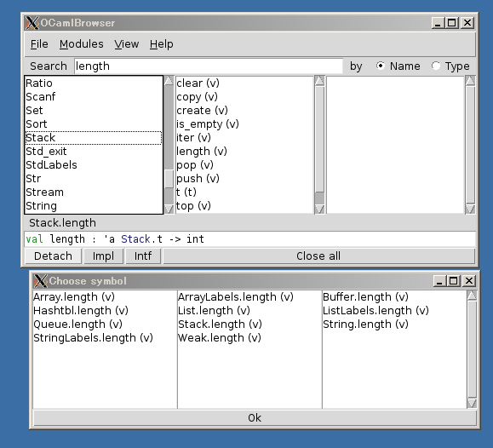Click the Choose symbol window X icon
The height and width of the screenshot is (448, 493).
[x=41, y=281]
